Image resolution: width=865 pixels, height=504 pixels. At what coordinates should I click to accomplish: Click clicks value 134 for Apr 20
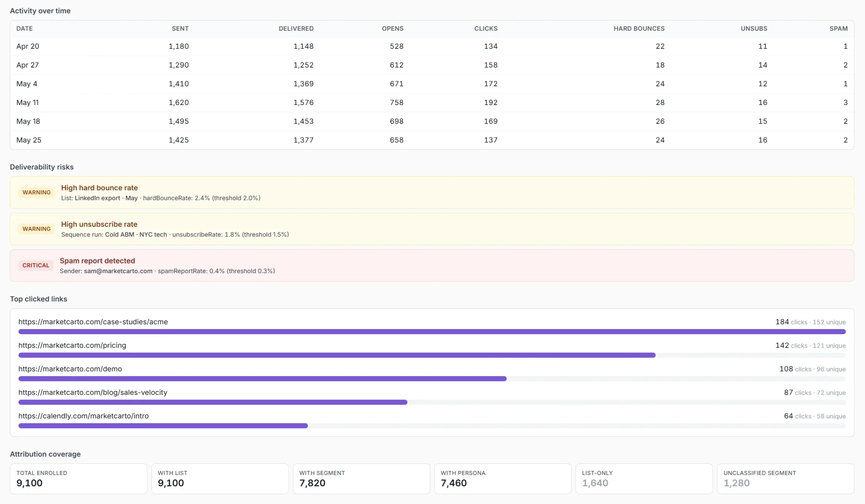click(x=491, y=46)
